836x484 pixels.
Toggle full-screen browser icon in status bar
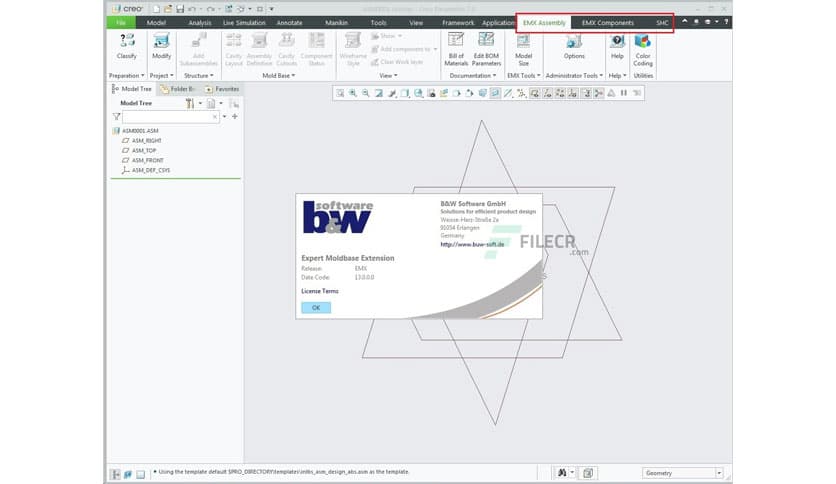coord(140,474)
